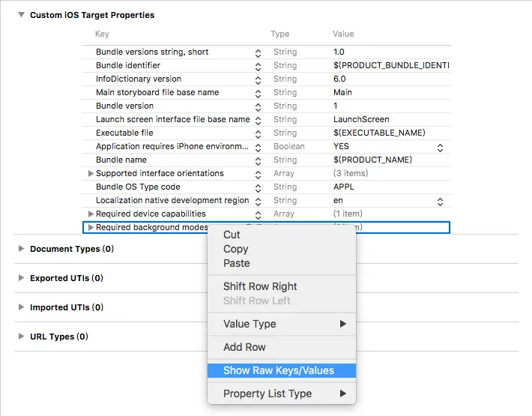This screenshot has height=416, width=532.
Task: Expand the Exported UTIs section
Action: point(21,278)
